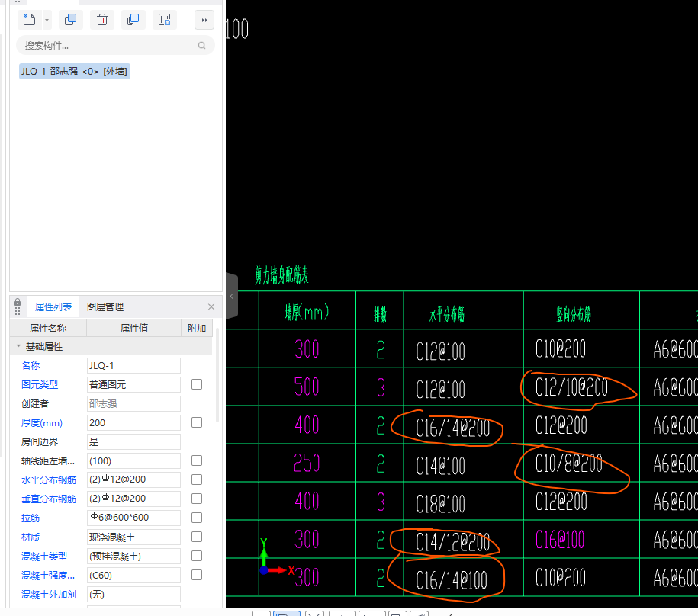
Task: Click the property panel drag-handle dots
Action: 18,311
